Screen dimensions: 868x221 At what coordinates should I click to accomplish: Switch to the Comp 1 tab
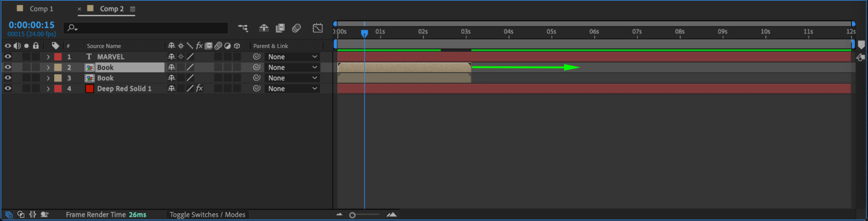click(41, 9)
